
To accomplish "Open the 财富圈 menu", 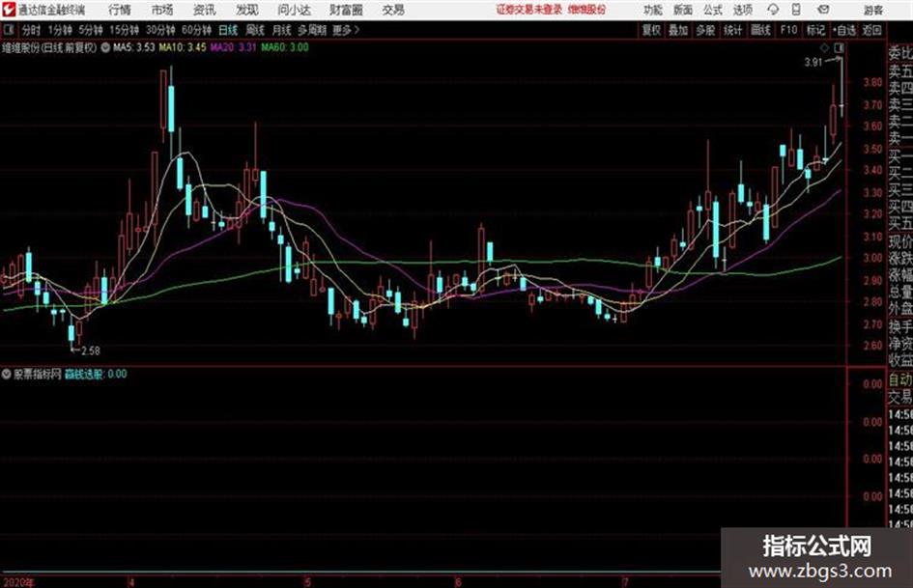I will tap(346, 10).
